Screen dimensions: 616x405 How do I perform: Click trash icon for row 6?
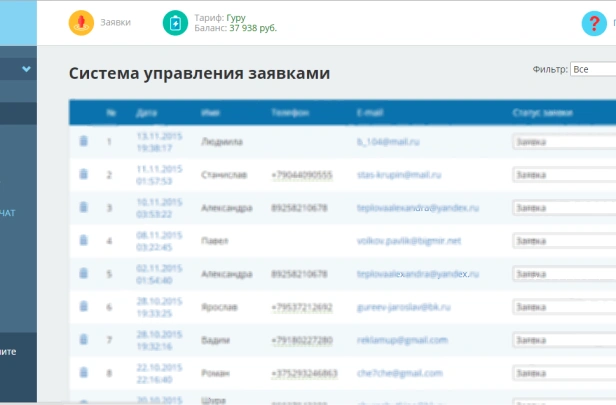[x=83, y=306]
